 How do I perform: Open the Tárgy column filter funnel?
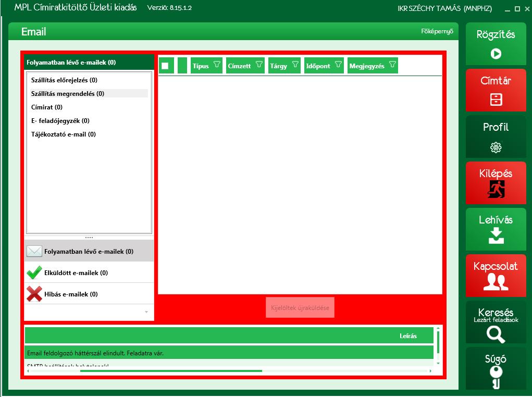point(295,65)
